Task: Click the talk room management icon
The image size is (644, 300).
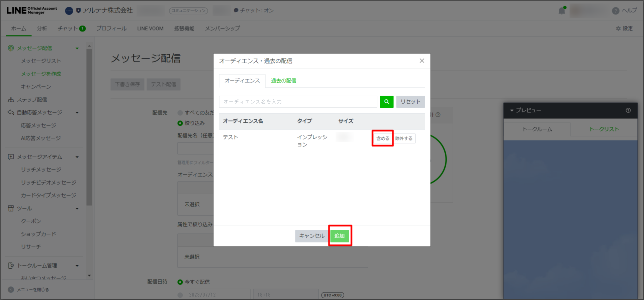Action: coord(11,266)
